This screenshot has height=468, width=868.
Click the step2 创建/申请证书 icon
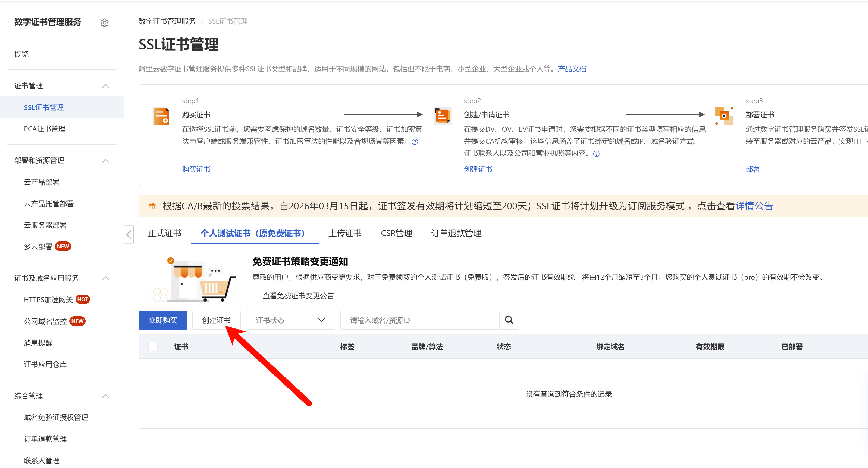click(x=442, y=116)
